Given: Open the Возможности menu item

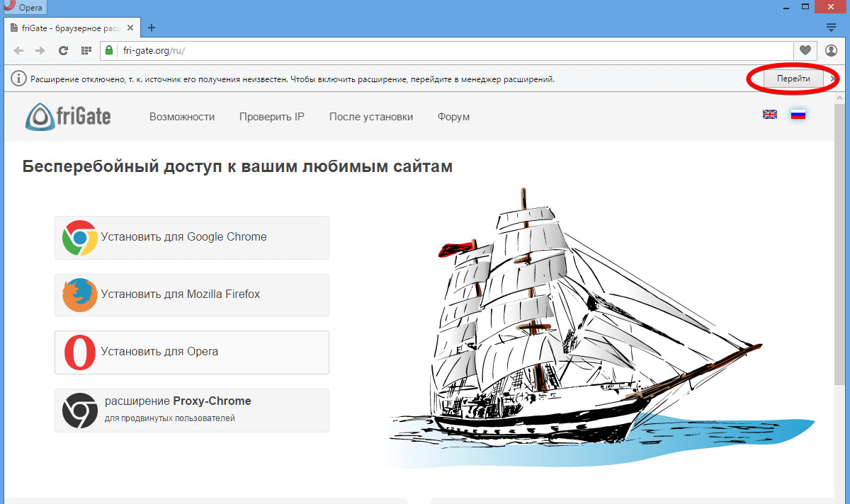Looking at the screenshot, I should point(182,117).
